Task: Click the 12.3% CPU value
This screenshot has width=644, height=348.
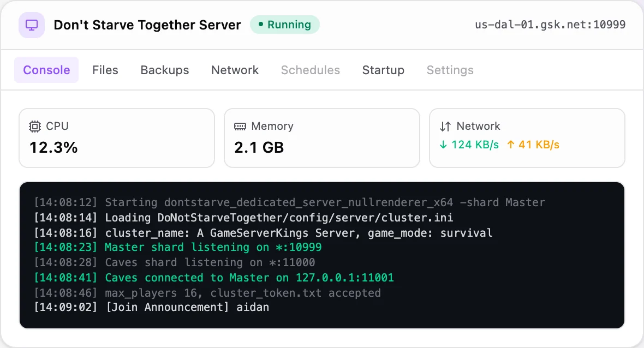Action: tap(54, 147)
